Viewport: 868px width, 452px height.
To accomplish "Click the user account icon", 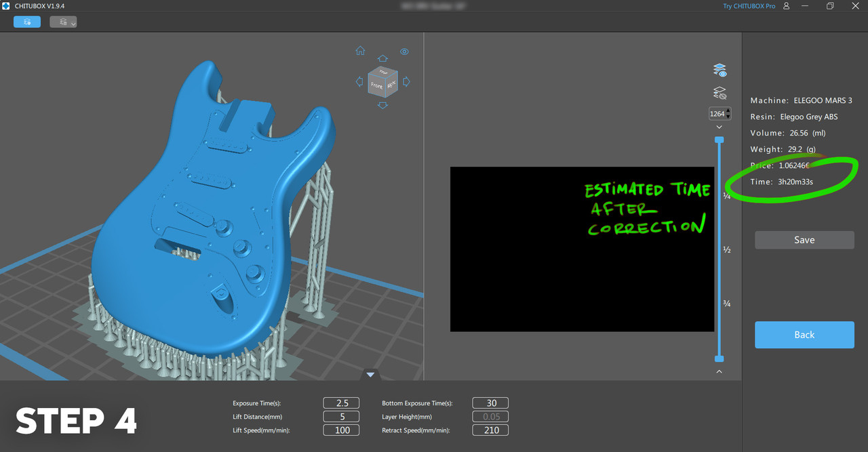I will click(x=787, y=6).
